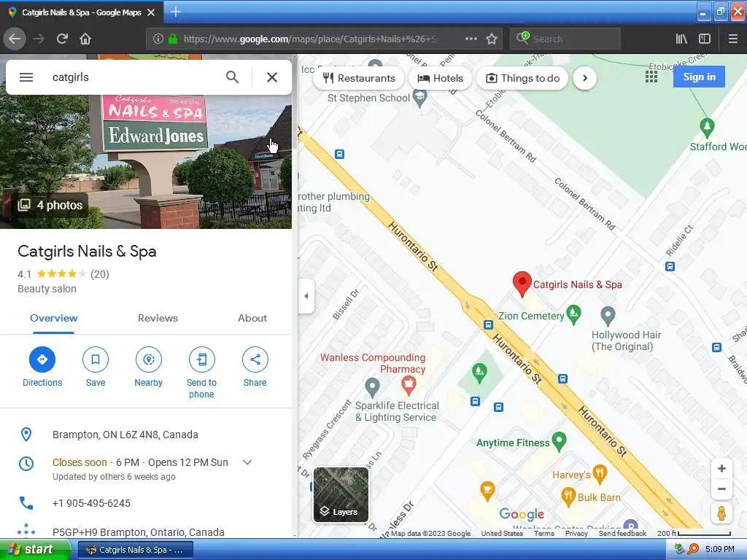Click the Sparklife Electrical marker pin

point(372,387)
